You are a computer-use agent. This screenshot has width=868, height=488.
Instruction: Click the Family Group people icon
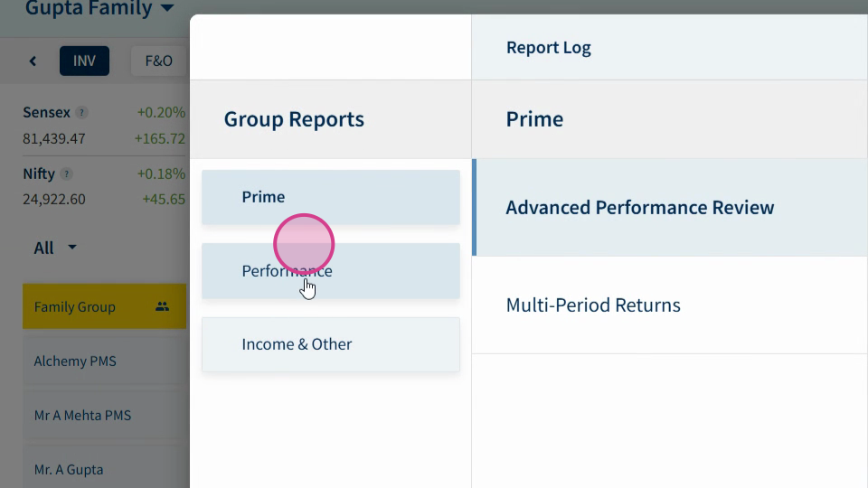[162, 306]
